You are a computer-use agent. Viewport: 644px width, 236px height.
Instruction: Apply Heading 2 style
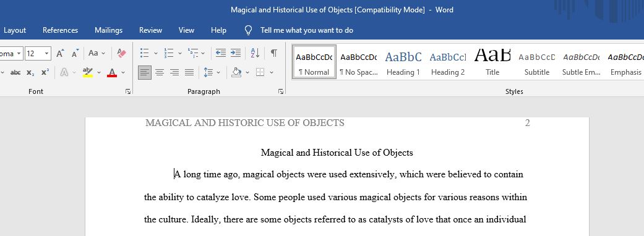click(x=448, y=62)
